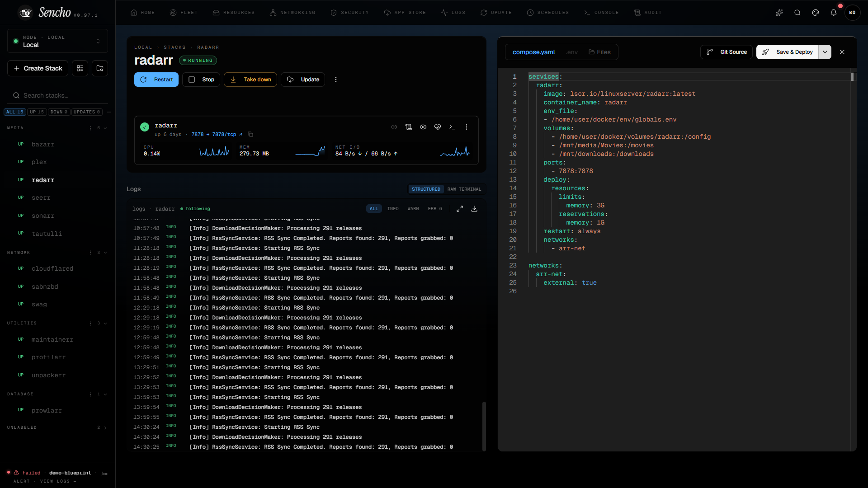868x488 pixels.
Task: Open the theme palette icon
Action: [816, 13]
